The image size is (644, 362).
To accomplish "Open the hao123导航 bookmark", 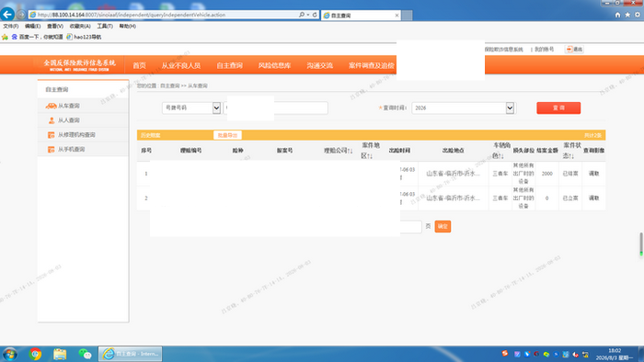I will tap(84, 37).
